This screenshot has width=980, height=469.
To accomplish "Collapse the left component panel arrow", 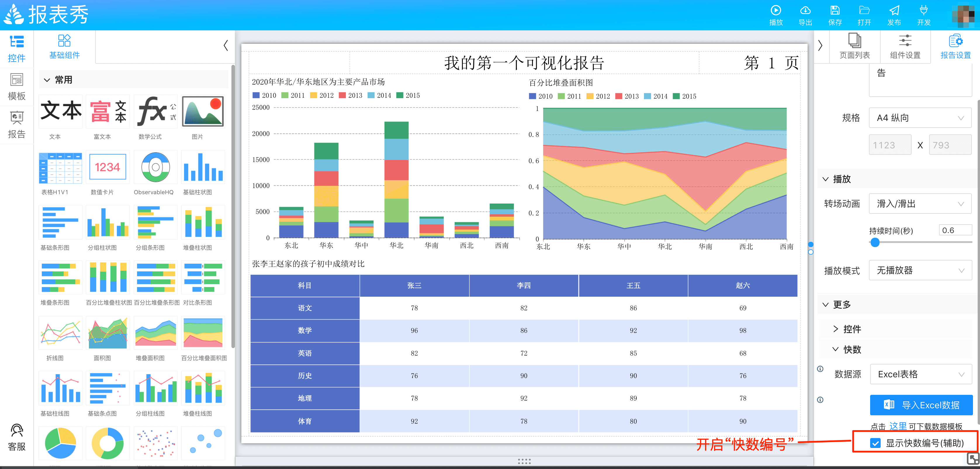I will pos(226,46).
